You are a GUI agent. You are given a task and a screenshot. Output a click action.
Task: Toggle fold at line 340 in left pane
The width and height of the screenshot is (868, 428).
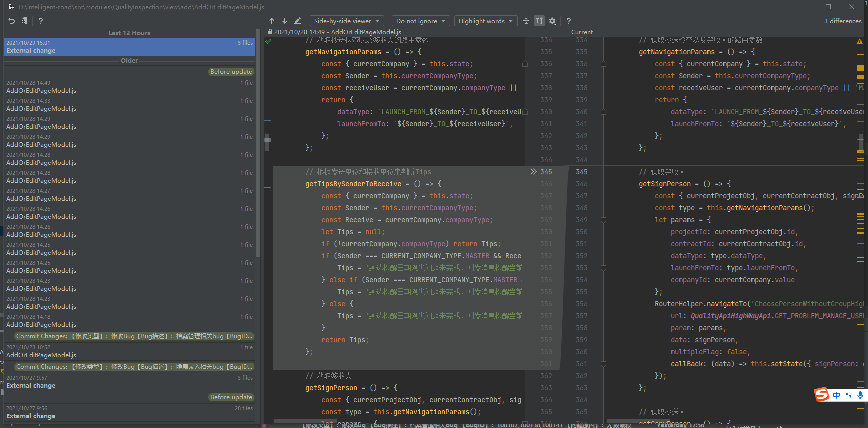525,112
